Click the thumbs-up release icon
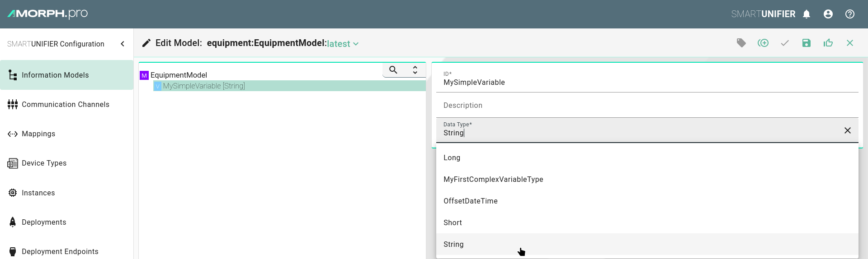The height and width of the screenshot is (259, 868). pos(828,43)
